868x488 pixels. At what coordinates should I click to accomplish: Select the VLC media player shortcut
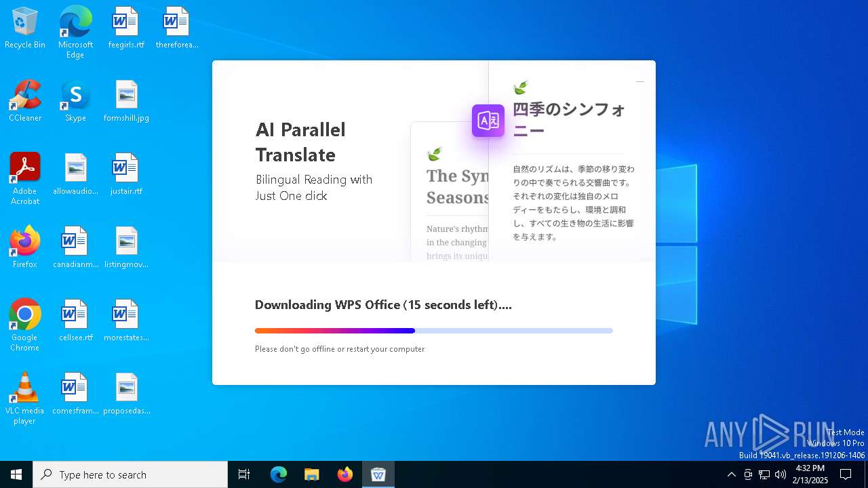tap(25, 399)
